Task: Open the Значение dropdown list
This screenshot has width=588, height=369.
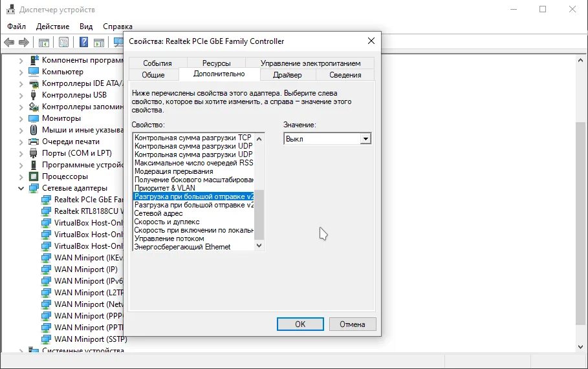Action: (x=365, y=139)
